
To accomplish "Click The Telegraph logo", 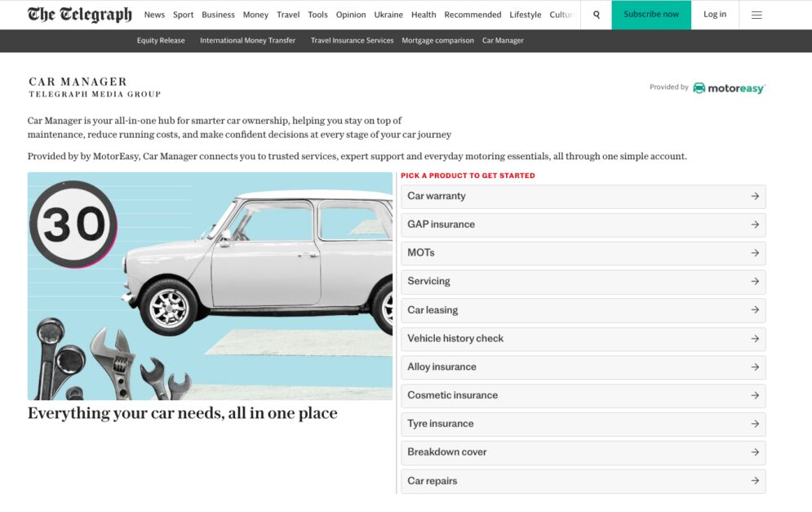I will (80, 15).
